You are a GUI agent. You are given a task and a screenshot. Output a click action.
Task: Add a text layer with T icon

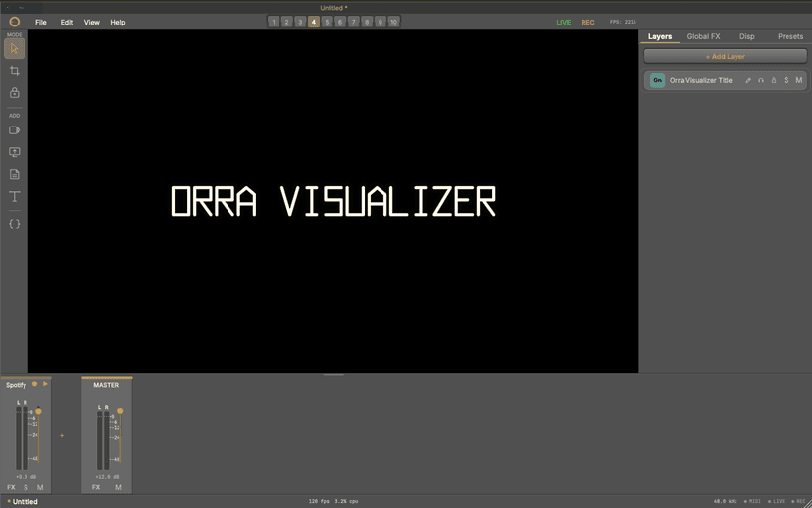click(x=14, y=197)
